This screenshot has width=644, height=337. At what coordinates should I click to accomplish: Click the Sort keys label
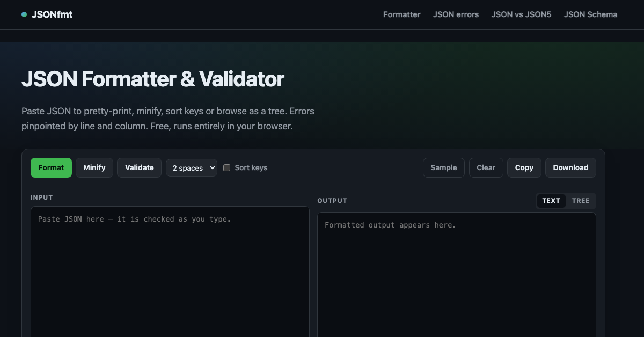pos(251,167)
